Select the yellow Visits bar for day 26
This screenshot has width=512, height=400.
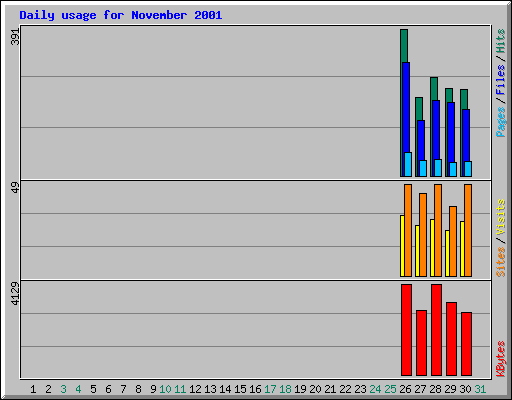[x=402, y=246]
